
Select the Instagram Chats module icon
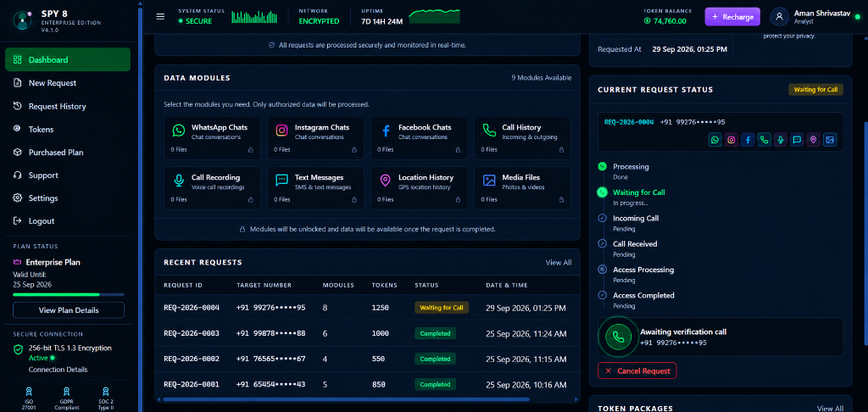pos(281,131)
